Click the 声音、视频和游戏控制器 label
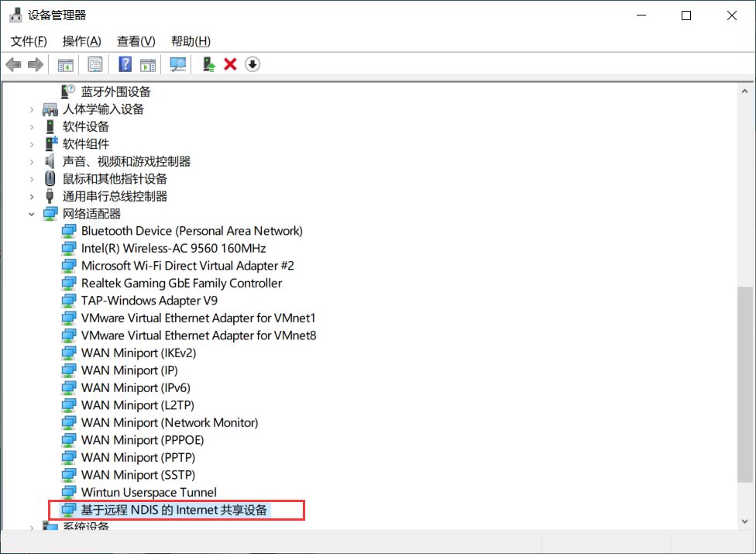This screenshot has width=756, height=554. pyautogui.click(x=126, y=161)
